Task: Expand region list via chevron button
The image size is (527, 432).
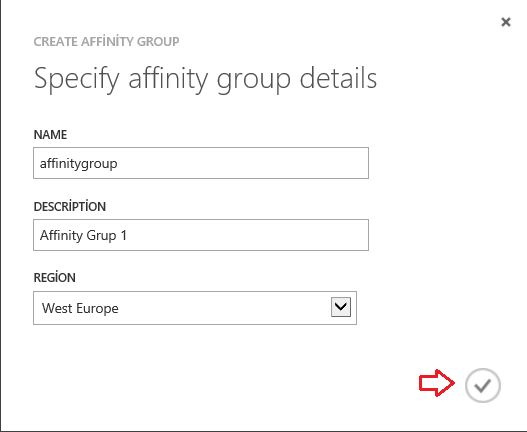Action: tap(341, 307)
